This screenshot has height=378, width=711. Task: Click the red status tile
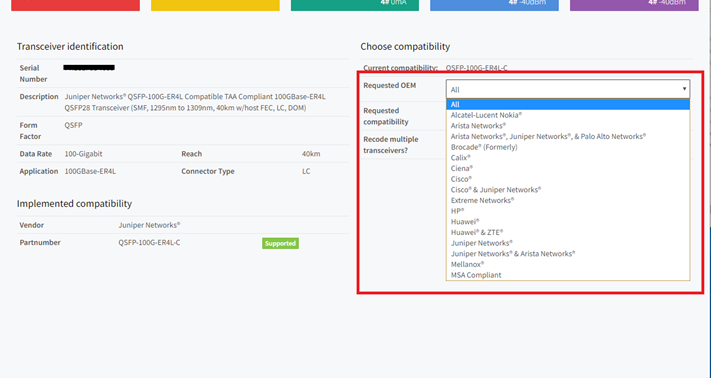point(75,5)
